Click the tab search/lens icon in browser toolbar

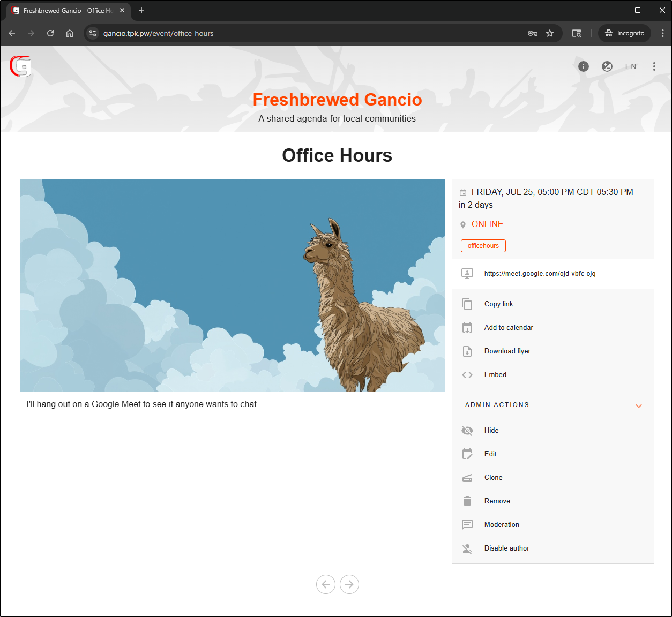tap(577, 33)
